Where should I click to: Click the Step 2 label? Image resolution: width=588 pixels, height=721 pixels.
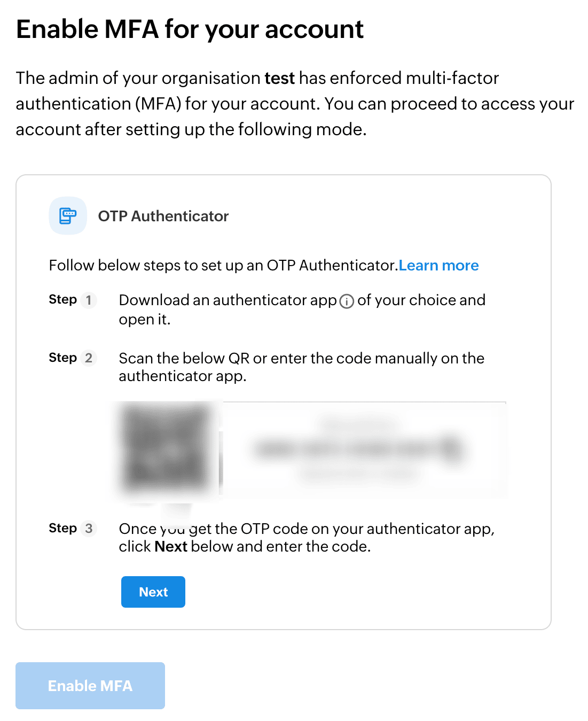click(62, 358)
